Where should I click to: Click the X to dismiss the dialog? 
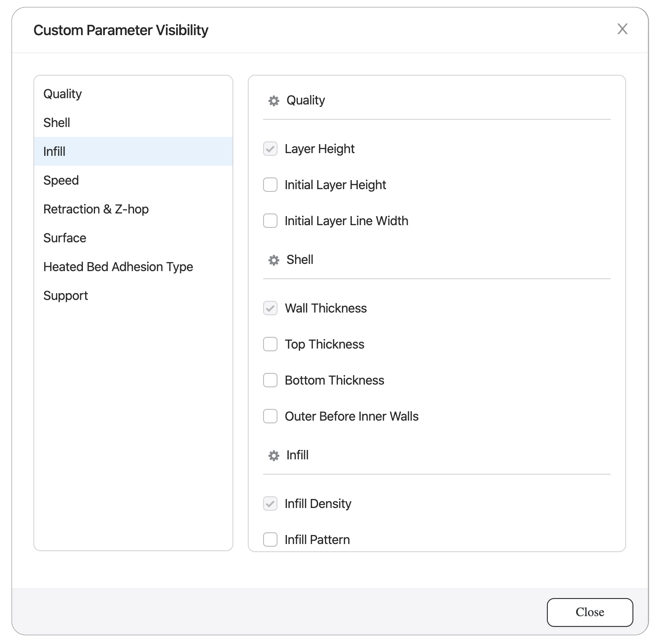pos(623,30)
